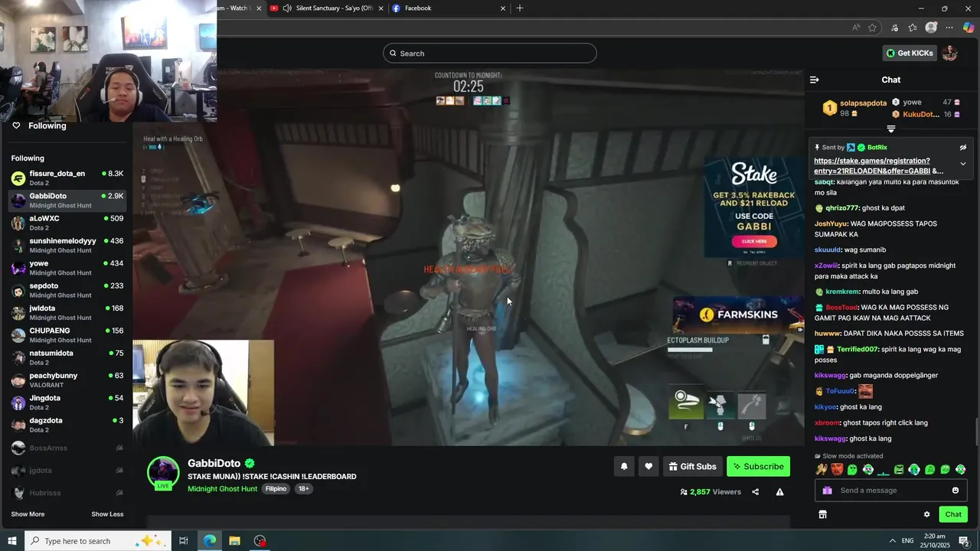Viewport: 980px width, 551px height.
Task: Switch to the Facebook tab
Action: click(448, 8)
